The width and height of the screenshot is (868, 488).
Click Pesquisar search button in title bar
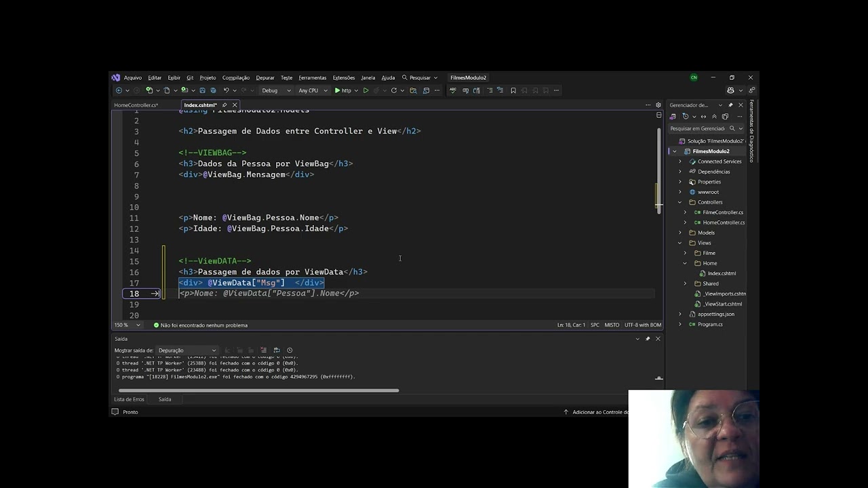[x=420, y=77]
